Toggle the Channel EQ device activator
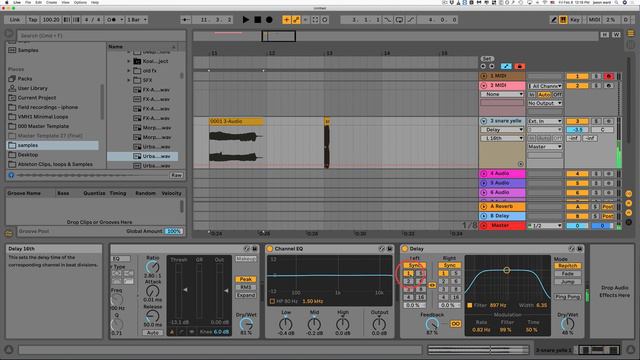This screenshot has width=640, height=360. tap(269, 249)
